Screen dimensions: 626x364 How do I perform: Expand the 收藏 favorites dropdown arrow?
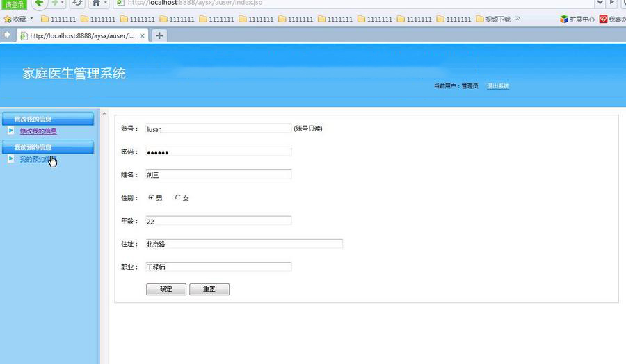pyautogui.click(x=31, y=19)
